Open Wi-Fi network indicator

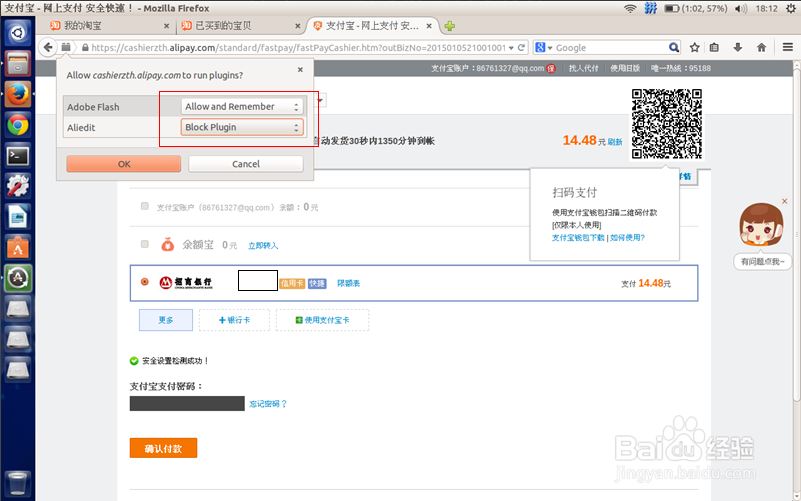point(630,8)
